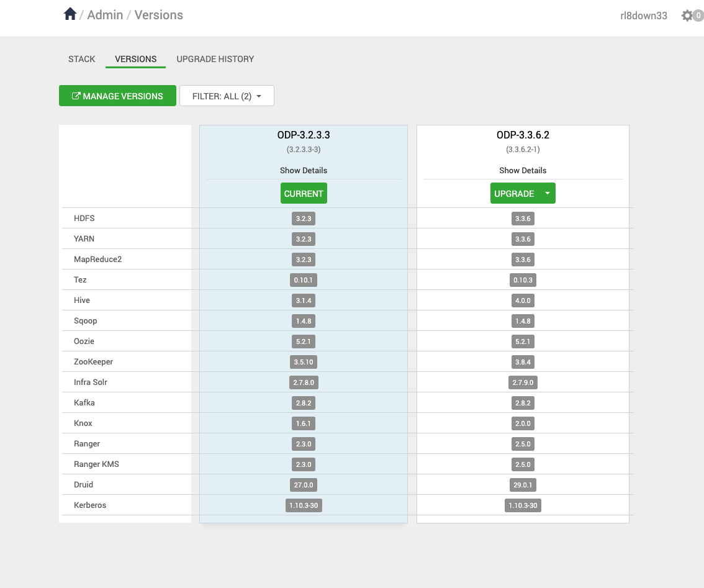Click Infra Solr version badge 2.7.8.0

(304, 382)
